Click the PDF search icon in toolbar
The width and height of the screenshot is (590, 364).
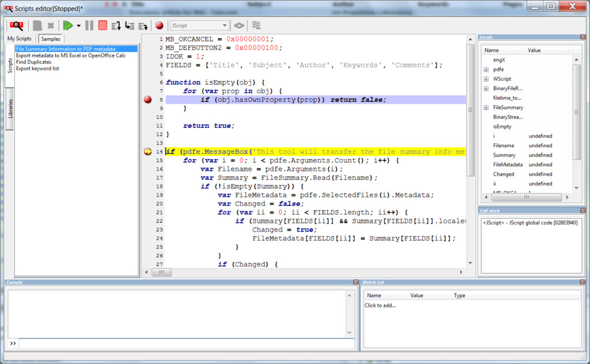click(16, 25)
